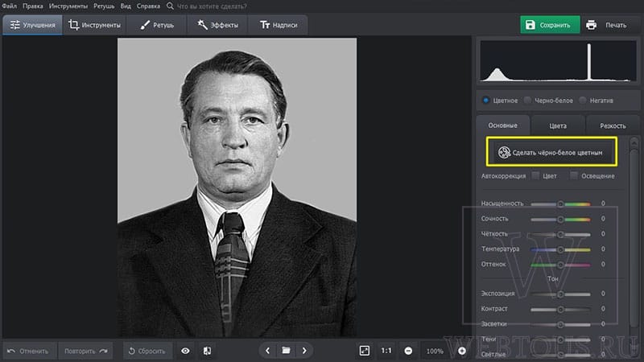Open the Справка menu
Viewport: 644px width, 362px height.
click(x=148, y=6)
